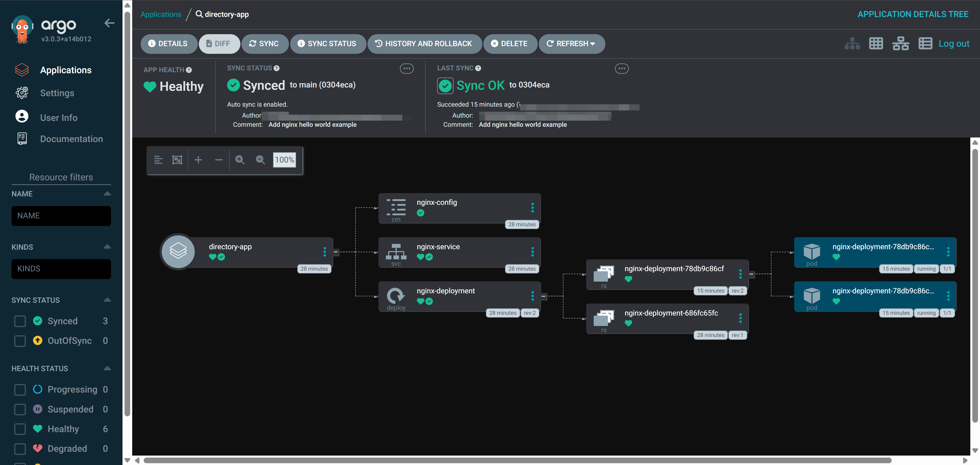Check the Progressing filter checkbox

coord(20,390)
